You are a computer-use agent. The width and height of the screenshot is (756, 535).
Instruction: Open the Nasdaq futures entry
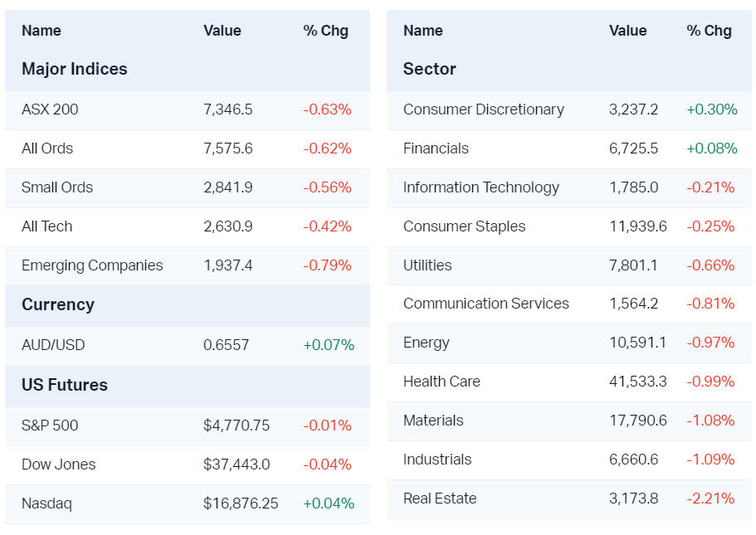pyautogui.click(x=46, y=503)
